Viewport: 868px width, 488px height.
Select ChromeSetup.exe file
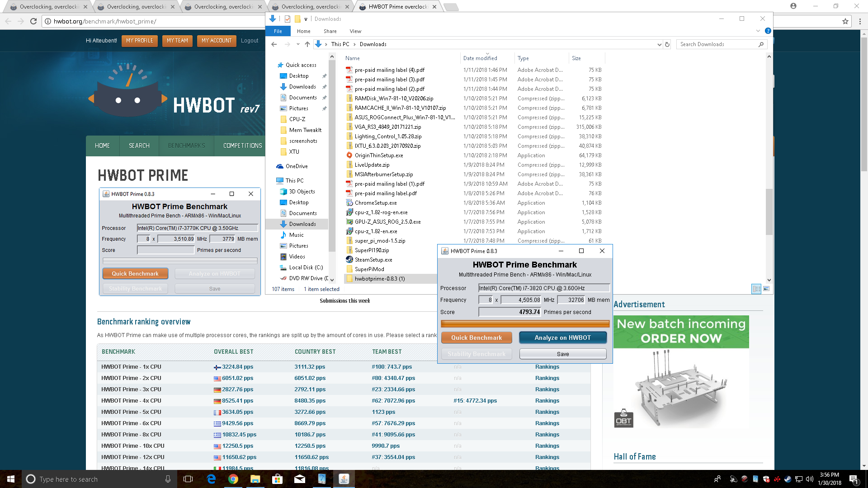tap(375, 203)
